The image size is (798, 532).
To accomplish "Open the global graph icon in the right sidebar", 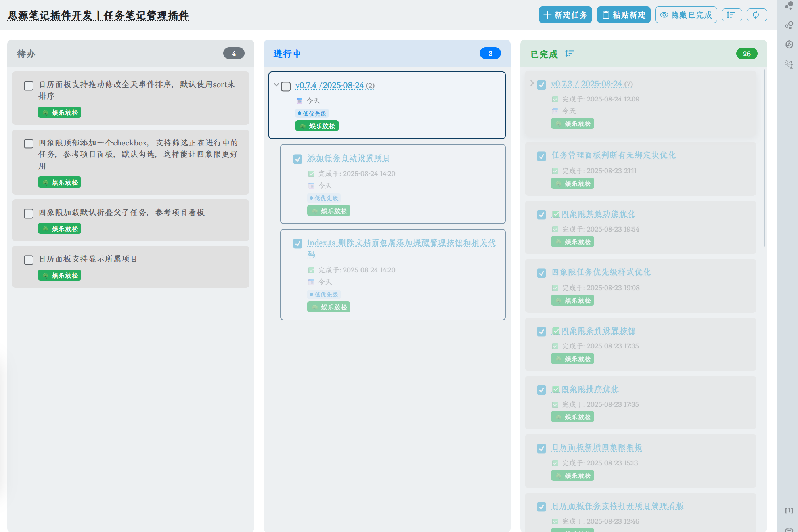I will 789,6.
